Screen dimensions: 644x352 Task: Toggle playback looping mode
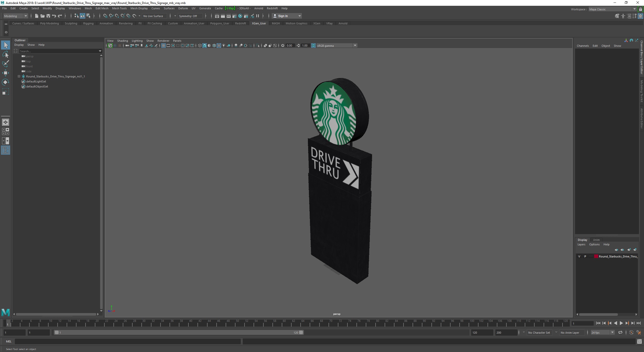click(620, 332)
